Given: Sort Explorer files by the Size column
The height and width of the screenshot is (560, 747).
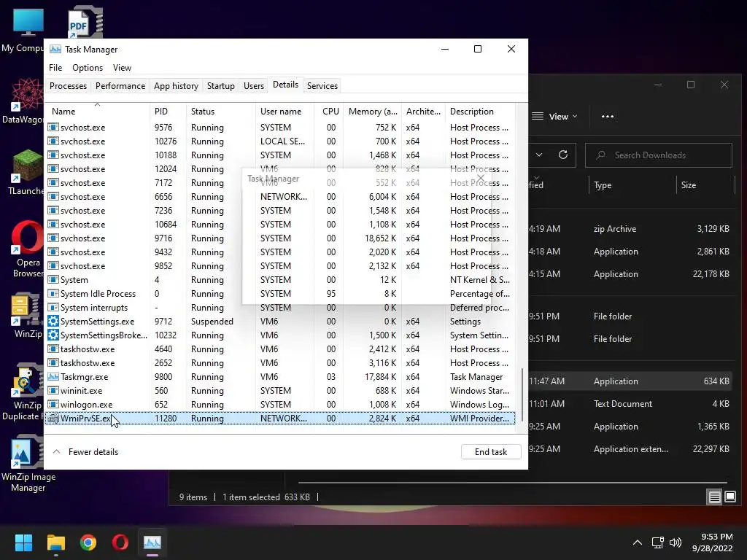Looking at the screenshot, I should pyautogui.click(x=705, y=185).
